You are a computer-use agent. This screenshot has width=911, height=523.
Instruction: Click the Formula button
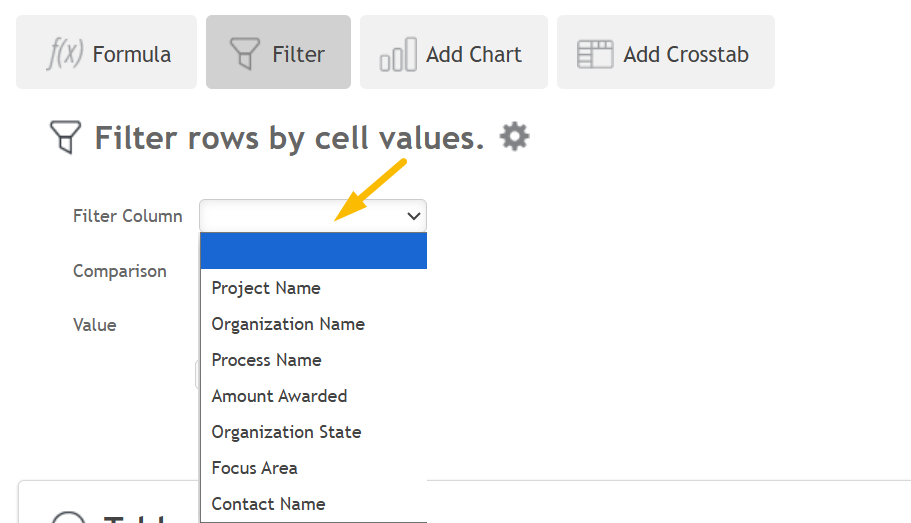coord(106,52)
